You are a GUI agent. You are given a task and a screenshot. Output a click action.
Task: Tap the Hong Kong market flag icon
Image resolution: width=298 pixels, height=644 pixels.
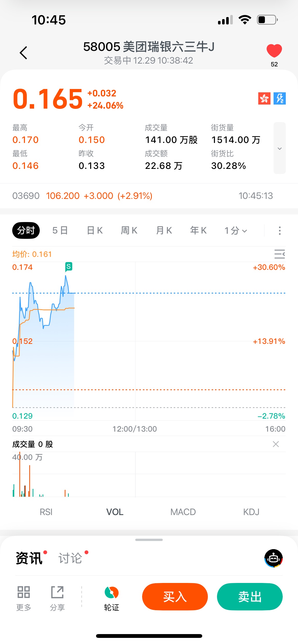pos(264,98)
